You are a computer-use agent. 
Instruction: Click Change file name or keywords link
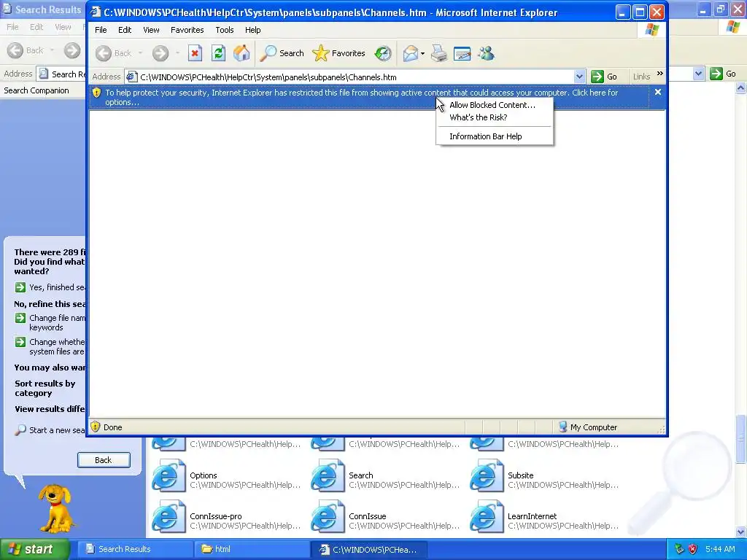(x=50, y=322)
